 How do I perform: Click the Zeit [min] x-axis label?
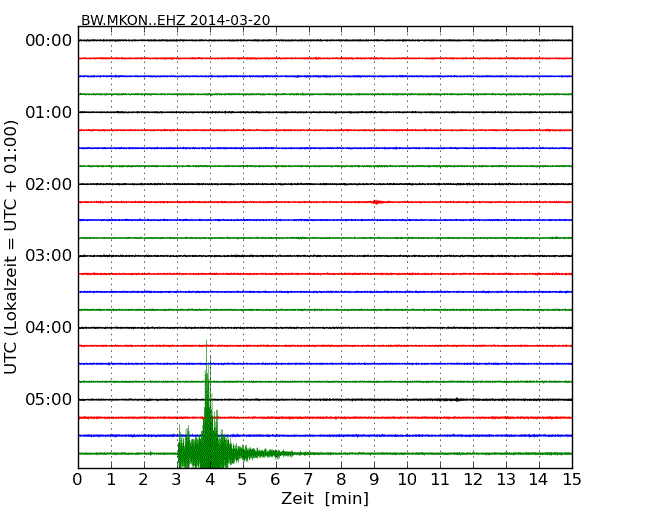(x=325, y=498)
